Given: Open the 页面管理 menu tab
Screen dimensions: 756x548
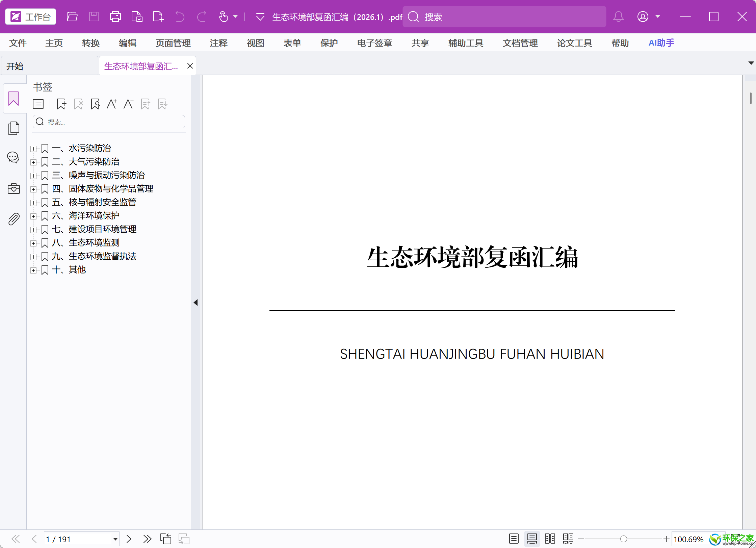Looking at the screenshot, I should pos(173,43).
